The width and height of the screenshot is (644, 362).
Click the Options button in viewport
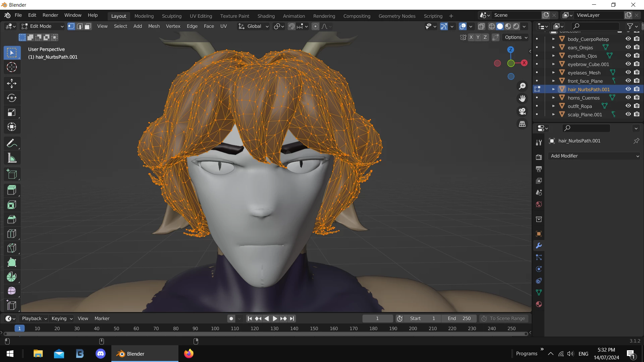pos(516,37)
